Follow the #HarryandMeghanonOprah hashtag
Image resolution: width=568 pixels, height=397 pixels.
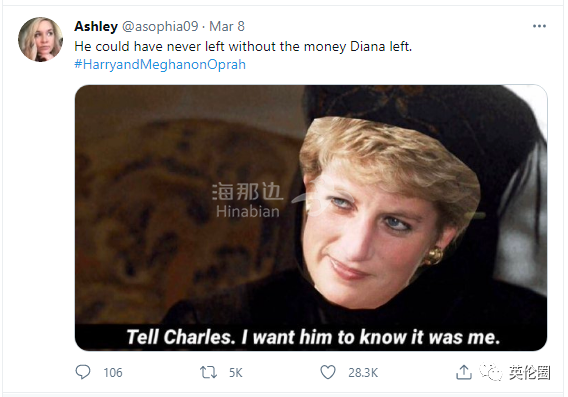tap(160, 64)
